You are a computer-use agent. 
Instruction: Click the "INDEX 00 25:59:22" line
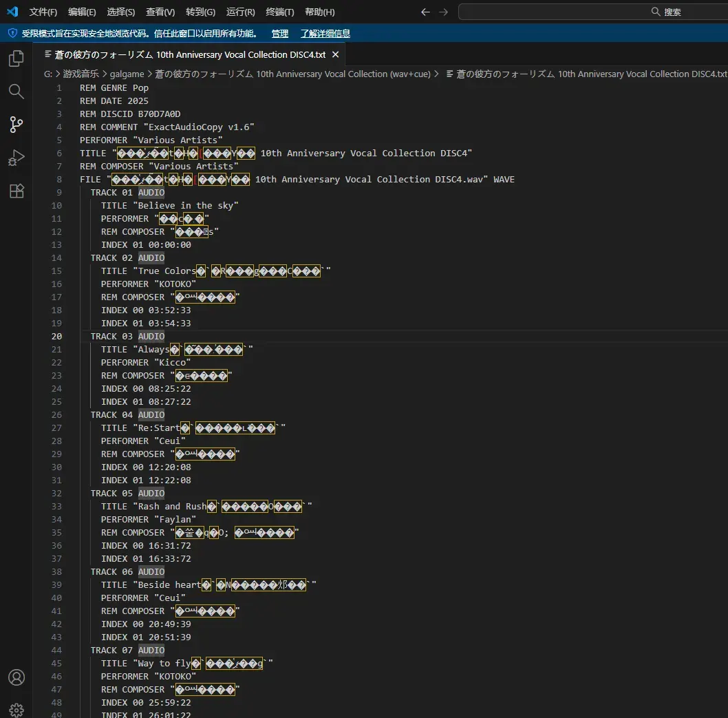tap(146, 703)
